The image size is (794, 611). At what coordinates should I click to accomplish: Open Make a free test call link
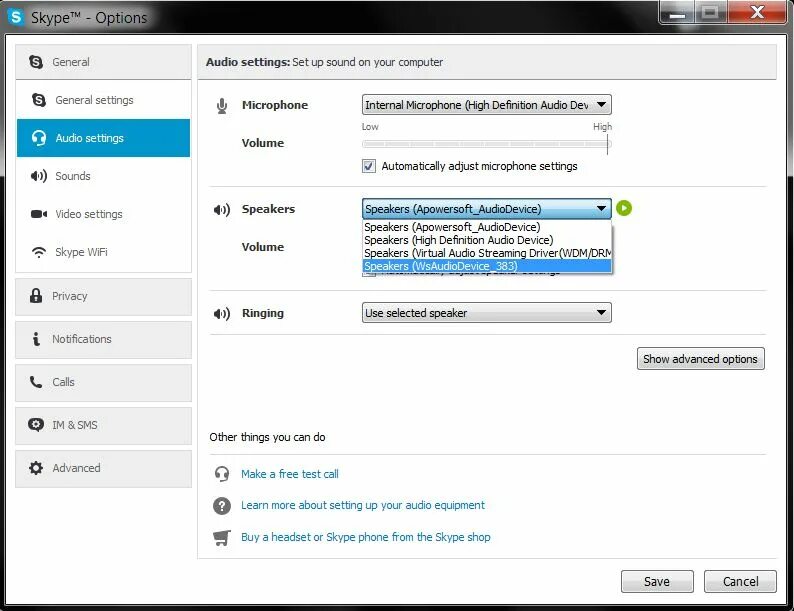pyautogui.click(x=290, y=474)
